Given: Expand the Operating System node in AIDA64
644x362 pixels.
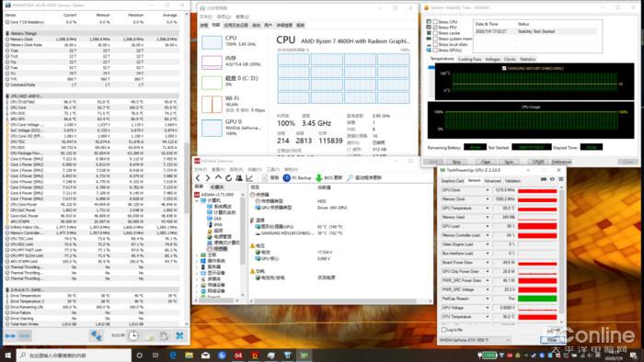Looking at the screenshot, I should 197,261.
